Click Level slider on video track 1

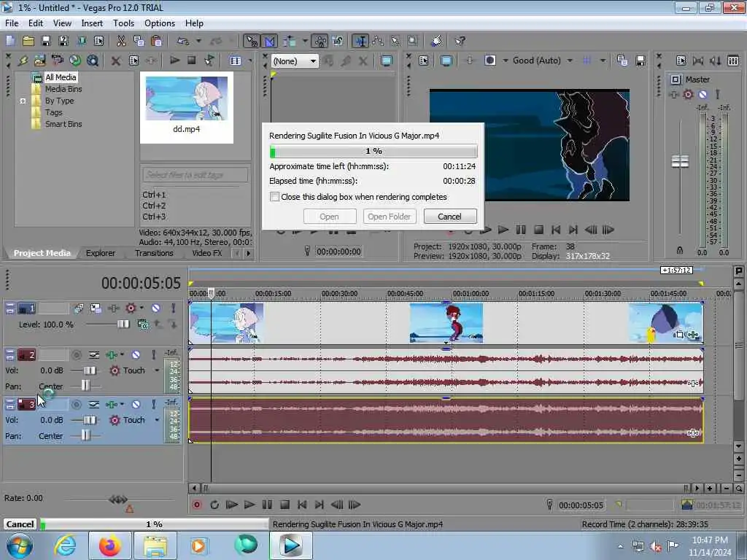pos(123,324)
